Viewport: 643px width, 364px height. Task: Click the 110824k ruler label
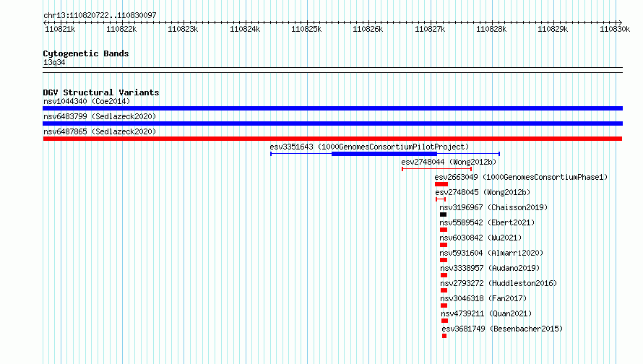245,29
